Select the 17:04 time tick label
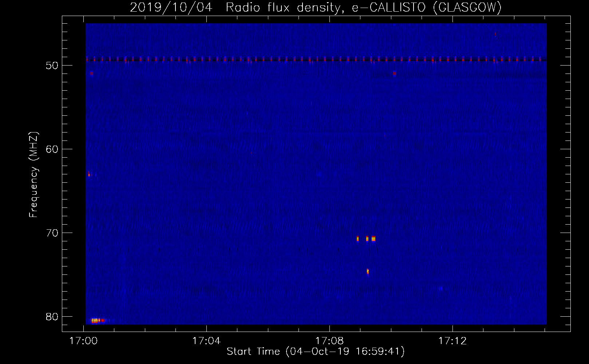Viewport: 589px width, 364px height. point(206,341)
